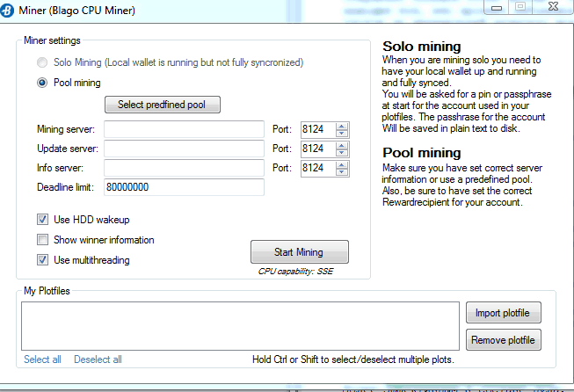Decrease the Info server port with down arrow
The image size is (574, 392).
pyautogui.click(x=342, y=172)
